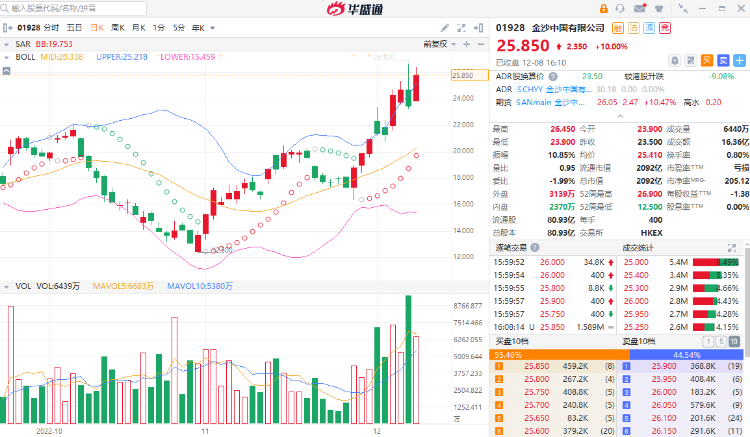Open the messages envelope icon
Image resolution: width=750 pixels, height=437 pixels.
click(640, 8)
